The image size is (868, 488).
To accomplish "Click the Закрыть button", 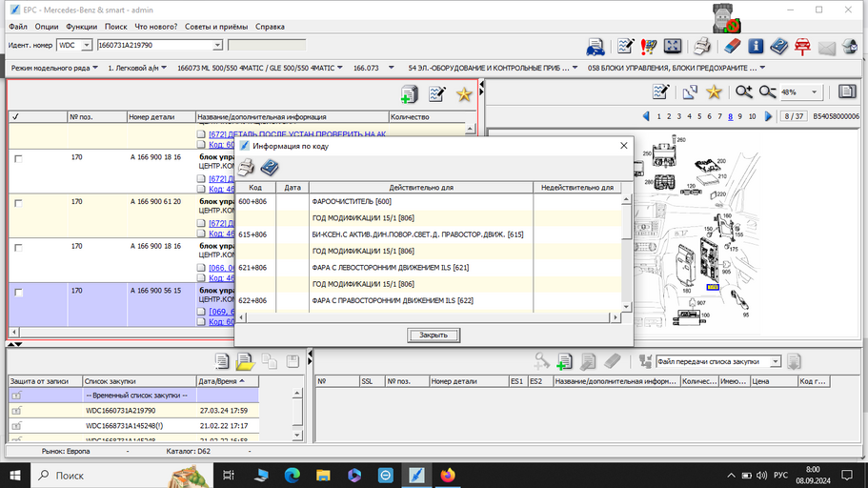I will tap(434, 335).
